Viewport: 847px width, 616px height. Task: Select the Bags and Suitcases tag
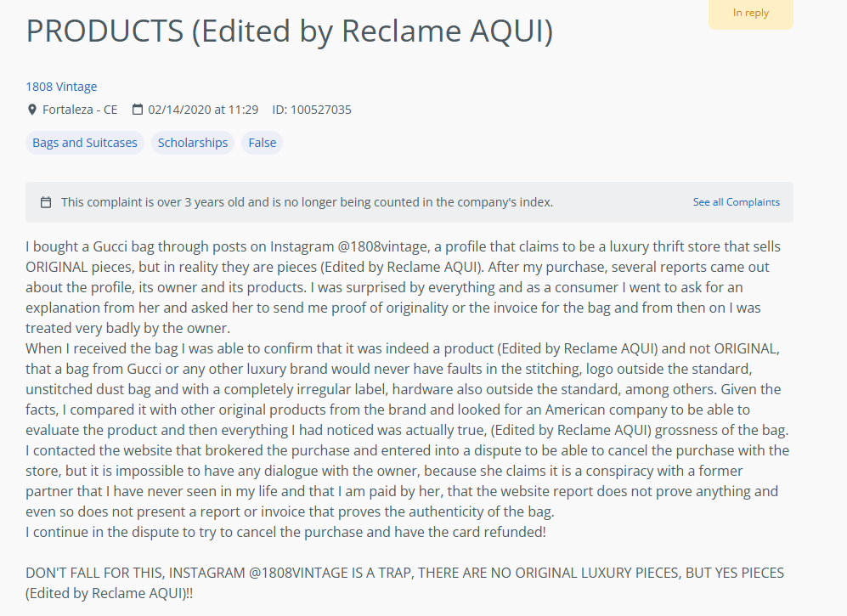[x=85, y=143]
